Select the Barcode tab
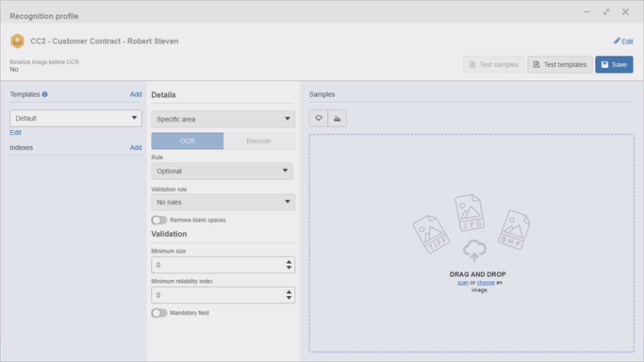This screenshot has height=362, width=644. (x=258, y=140)
